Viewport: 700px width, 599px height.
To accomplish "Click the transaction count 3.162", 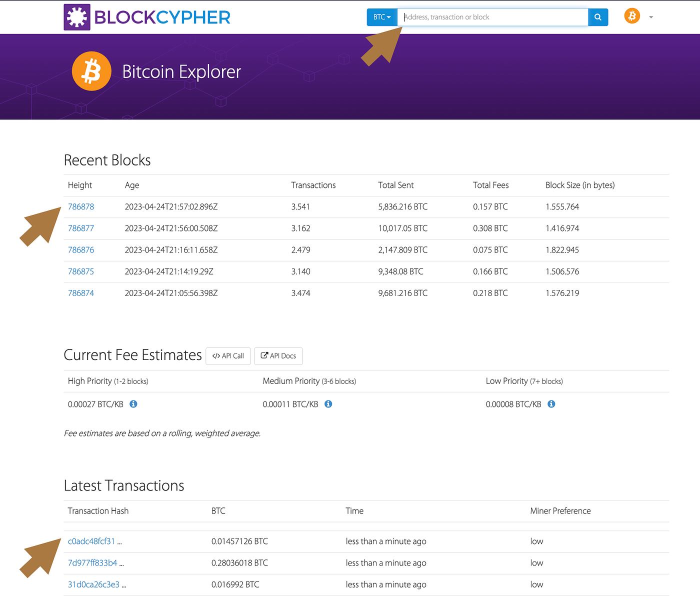I will (301, 228).
